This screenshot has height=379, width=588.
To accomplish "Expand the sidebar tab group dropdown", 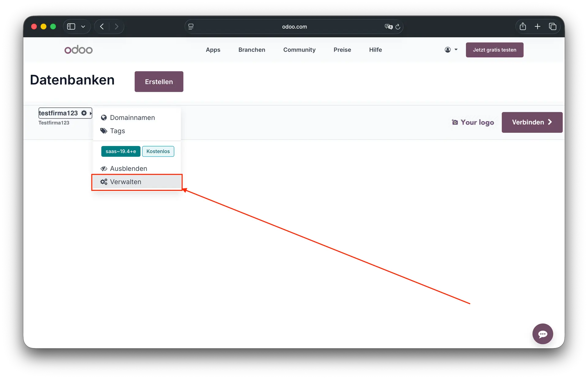I will [83, 27].
